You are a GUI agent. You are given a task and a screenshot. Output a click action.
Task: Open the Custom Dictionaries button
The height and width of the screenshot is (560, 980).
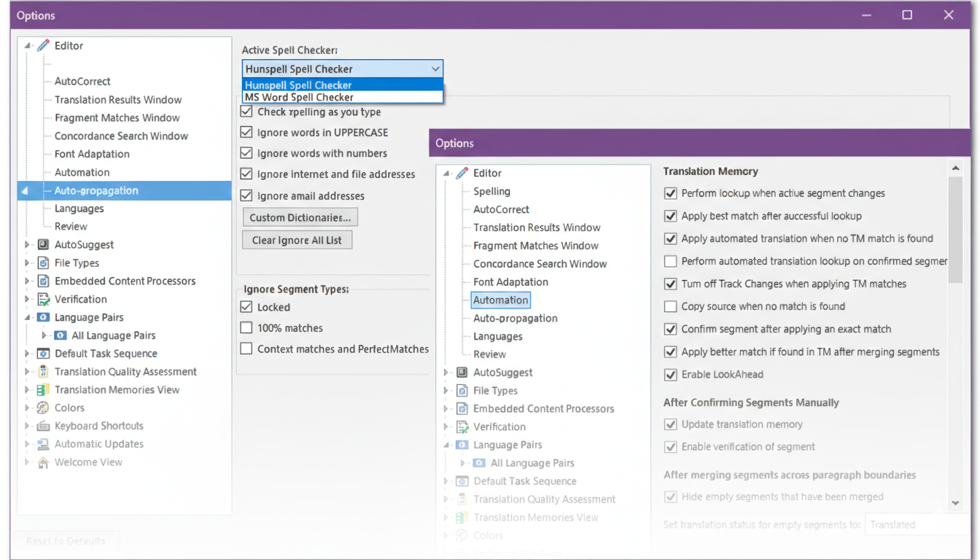[x=300, y=217]
